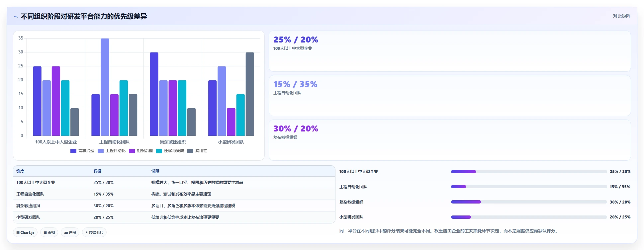Click the 复杂敏捷组织 progress bar

pos(529,202)
